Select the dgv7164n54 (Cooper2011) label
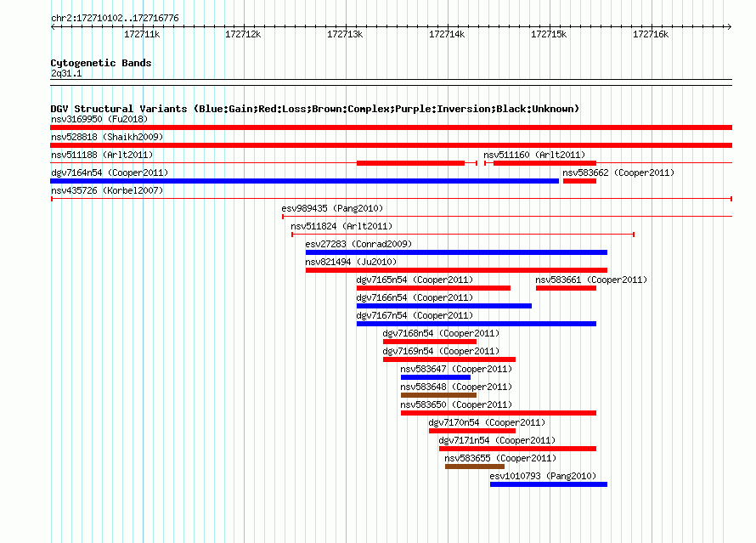Image resolution: width=756 pixels, height=543 pixels. (110, 173)
